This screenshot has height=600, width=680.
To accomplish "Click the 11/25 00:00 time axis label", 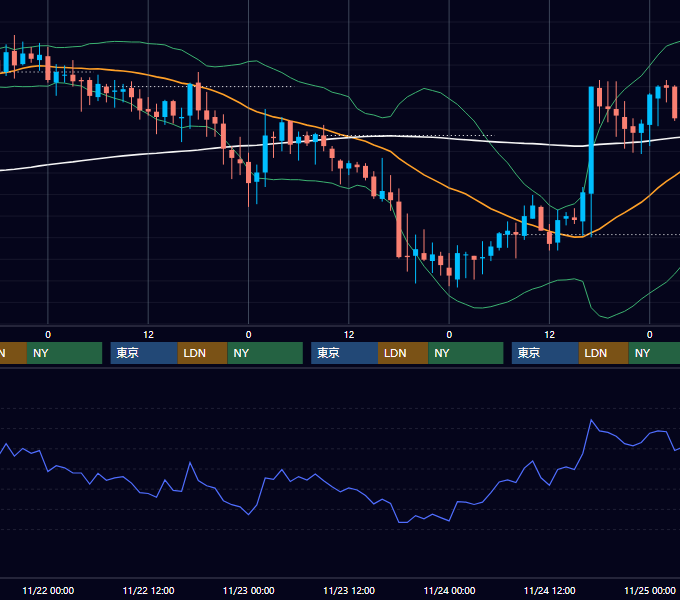I will tap(650, 590).
